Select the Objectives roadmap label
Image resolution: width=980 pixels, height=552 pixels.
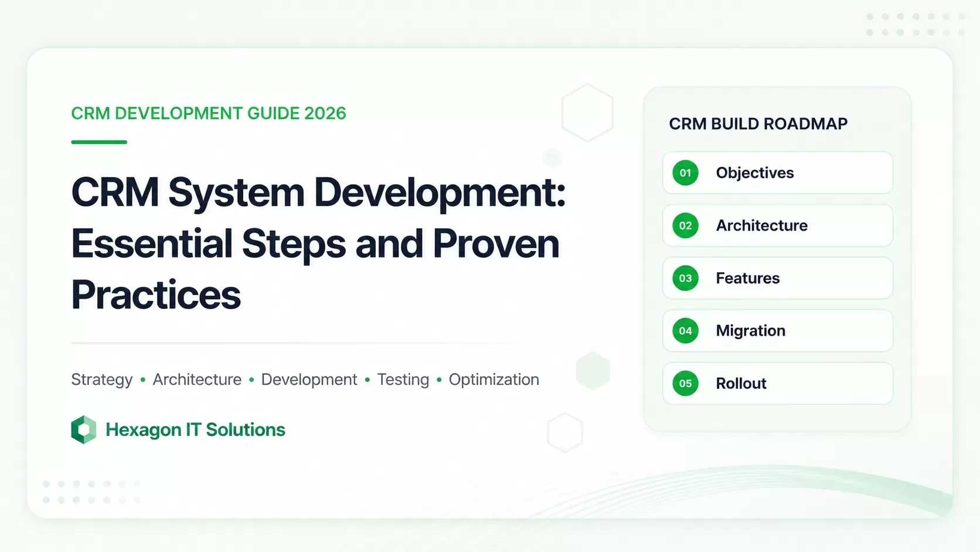(x=755, y=173)
